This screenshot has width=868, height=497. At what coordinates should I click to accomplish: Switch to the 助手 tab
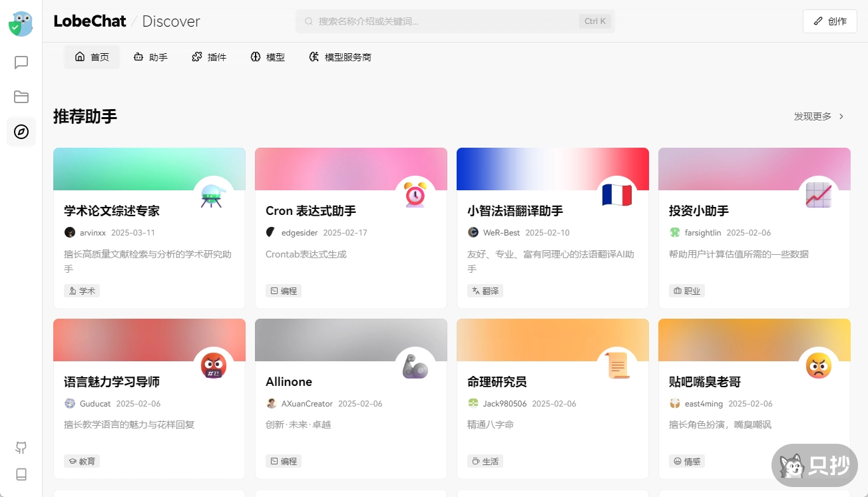click(150, 57)
